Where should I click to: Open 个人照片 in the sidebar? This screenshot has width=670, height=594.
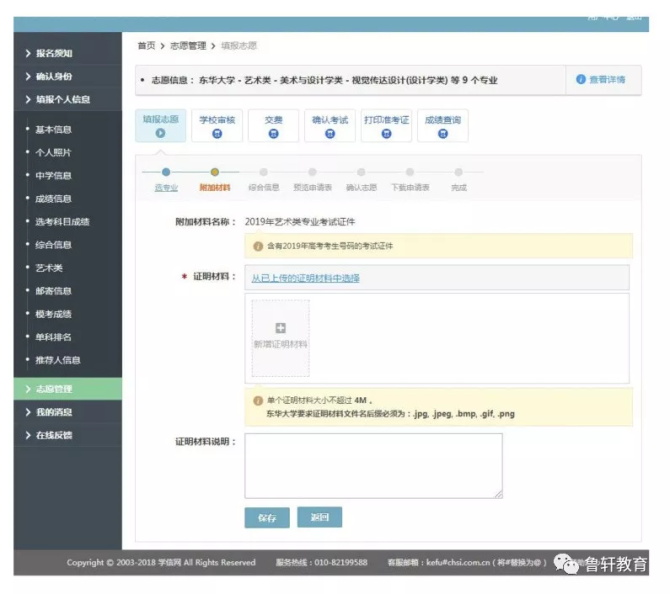click(53, 153)
